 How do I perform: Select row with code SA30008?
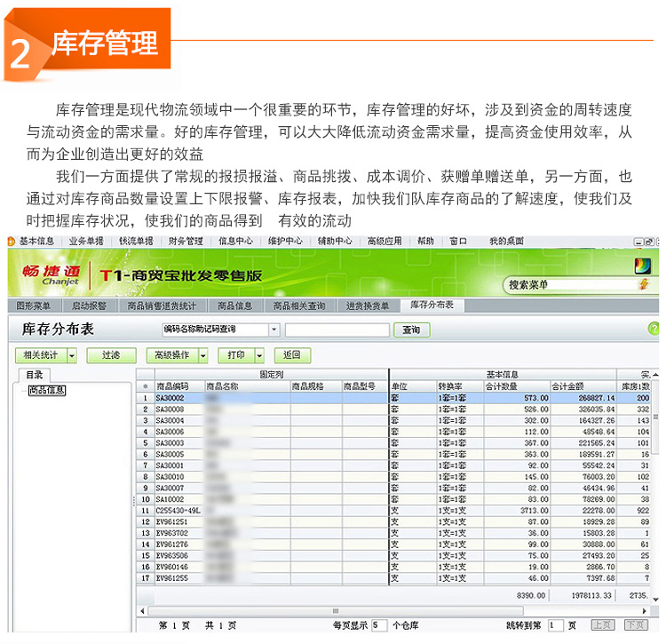[x=392, y=409]
